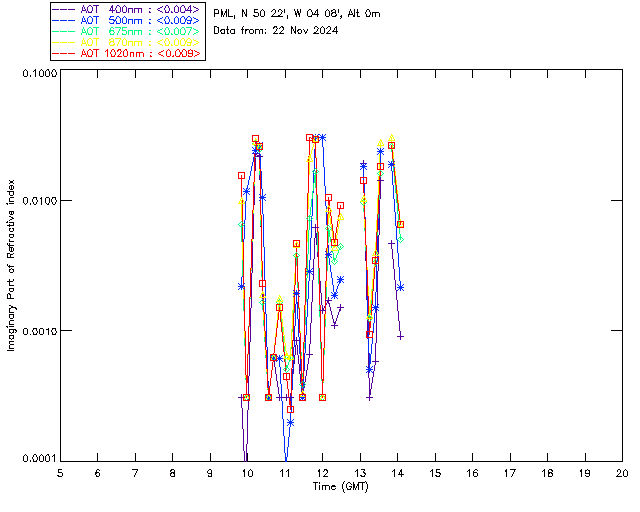640x512 pixels.
Task: Click the AOT 675nm legend entry
Action: 127,31
